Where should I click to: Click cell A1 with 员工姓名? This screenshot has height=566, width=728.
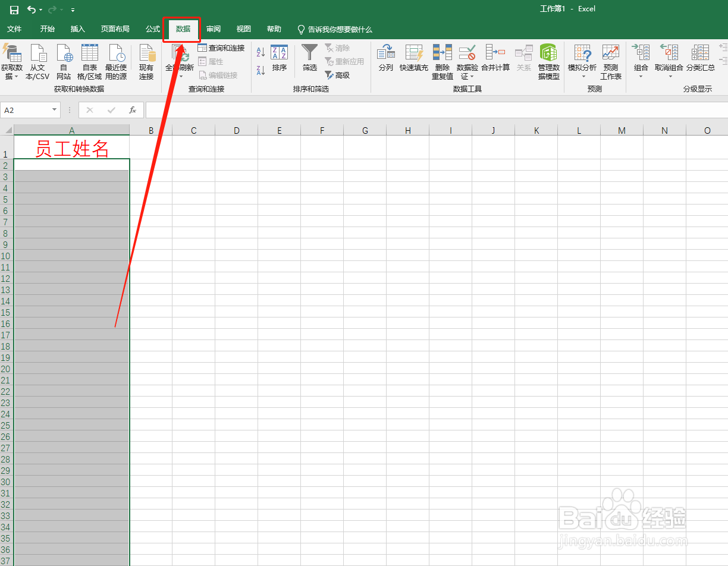[72, 147]
